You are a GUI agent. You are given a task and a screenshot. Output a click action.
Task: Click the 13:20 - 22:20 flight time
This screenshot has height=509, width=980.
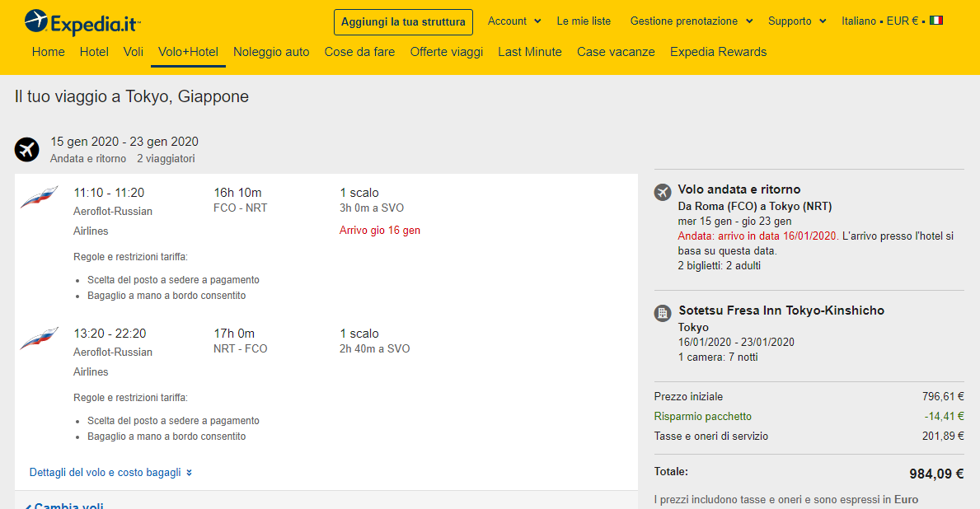[x=110, y=334]
